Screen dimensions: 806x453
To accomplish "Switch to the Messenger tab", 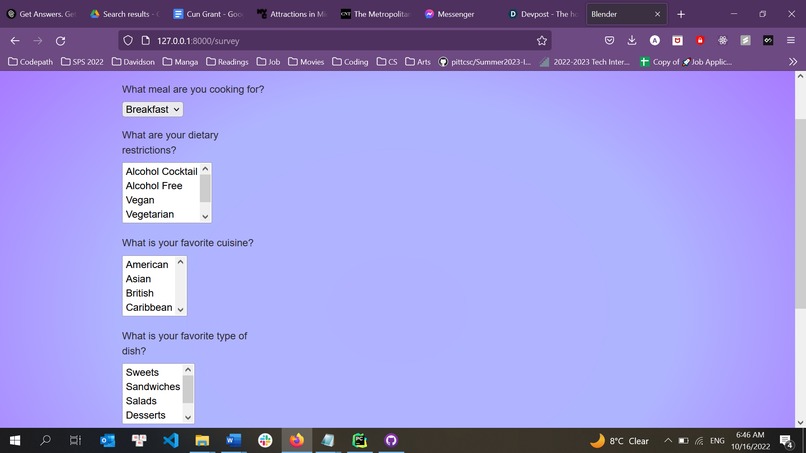I will click(455, 14).
